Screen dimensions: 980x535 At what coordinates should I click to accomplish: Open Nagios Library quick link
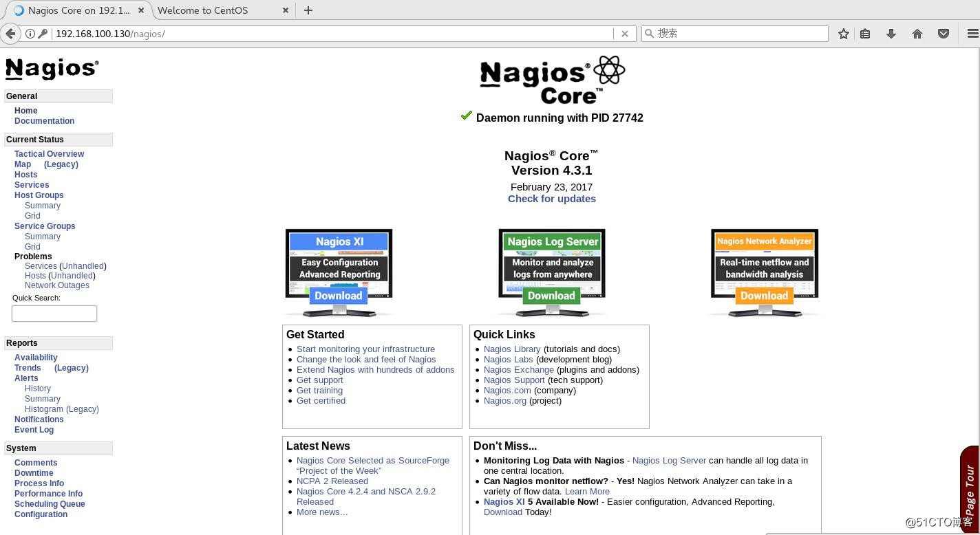click(x=512, y=349)
